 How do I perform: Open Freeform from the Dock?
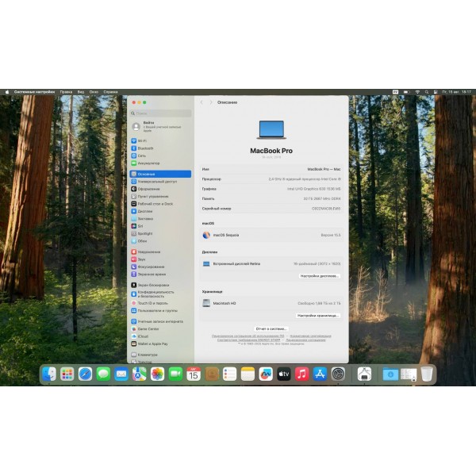[x=266, y=374]
